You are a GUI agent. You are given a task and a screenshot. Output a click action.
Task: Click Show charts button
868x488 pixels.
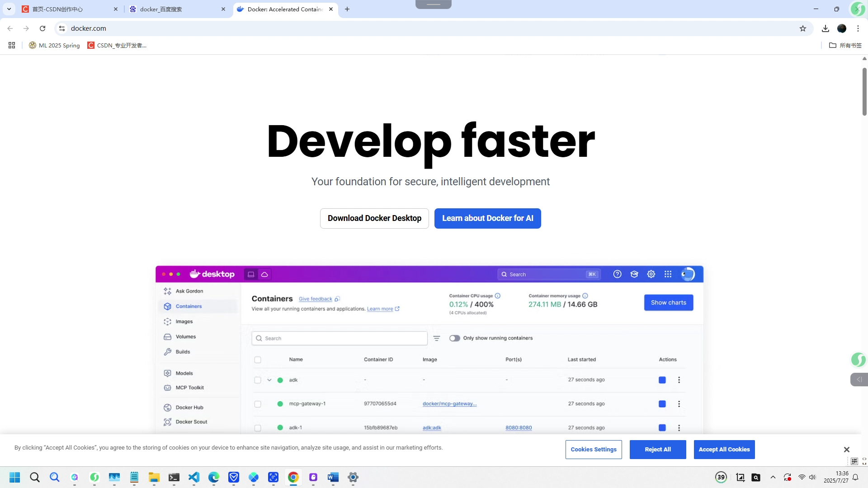668,303
